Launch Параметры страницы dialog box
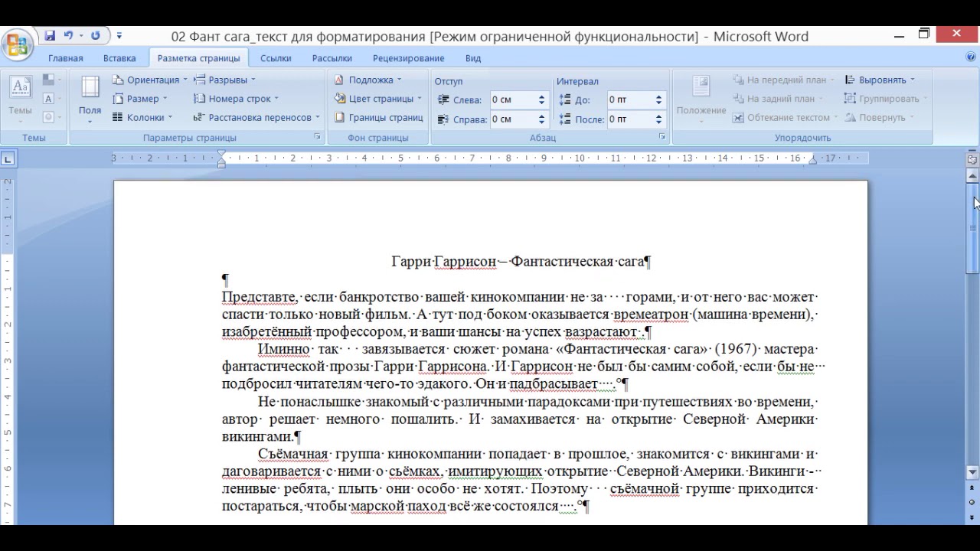980x551 pixels. click(317, 137)
